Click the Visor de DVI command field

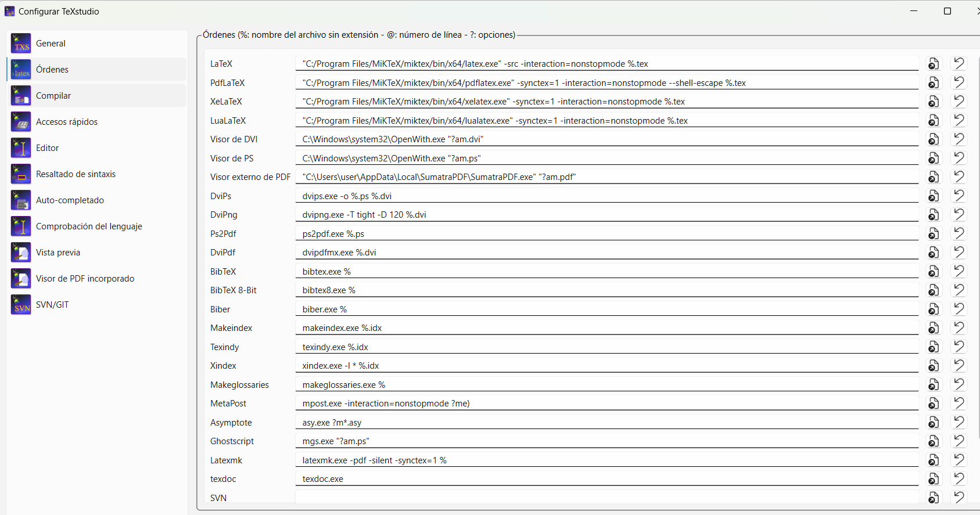[607, 139]
